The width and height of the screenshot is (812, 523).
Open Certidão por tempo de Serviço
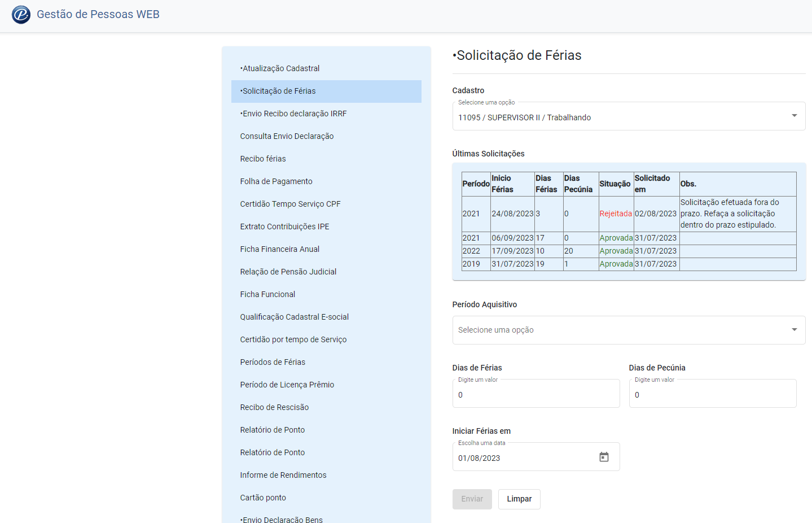(326, 339)
